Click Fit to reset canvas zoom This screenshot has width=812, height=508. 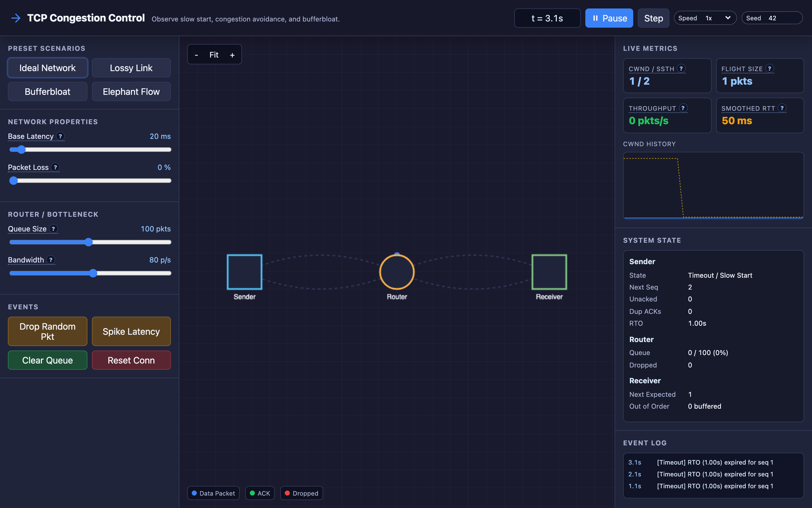214,55
